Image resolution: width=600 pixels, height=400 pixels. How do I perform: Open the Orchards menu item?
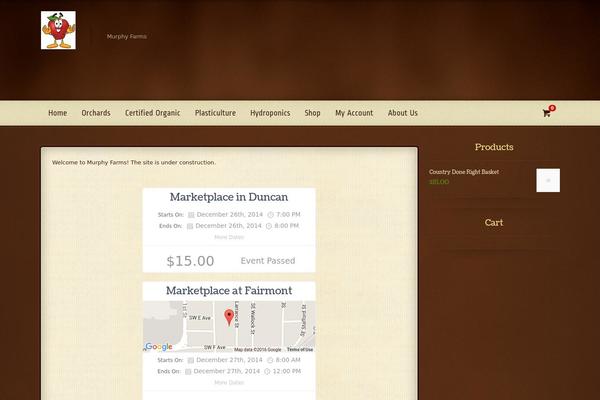[x=96, y=113]
